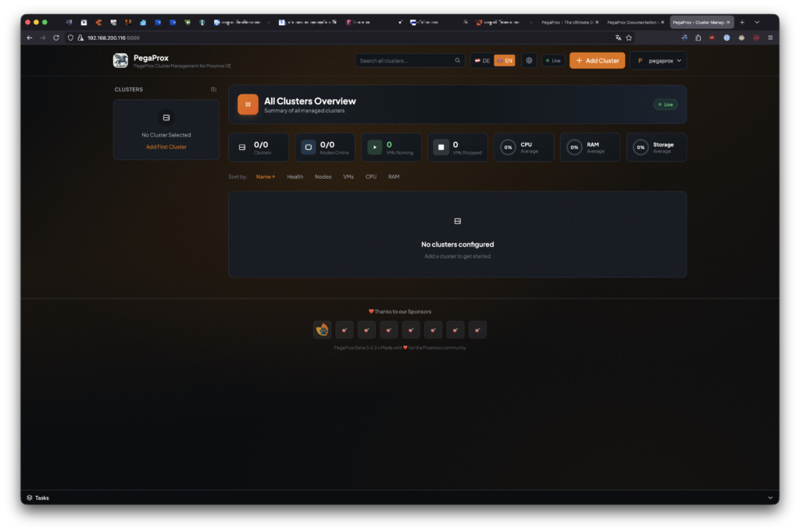Switch the language to EN
This screenshot has height=532, width=800.
point(505,60)
